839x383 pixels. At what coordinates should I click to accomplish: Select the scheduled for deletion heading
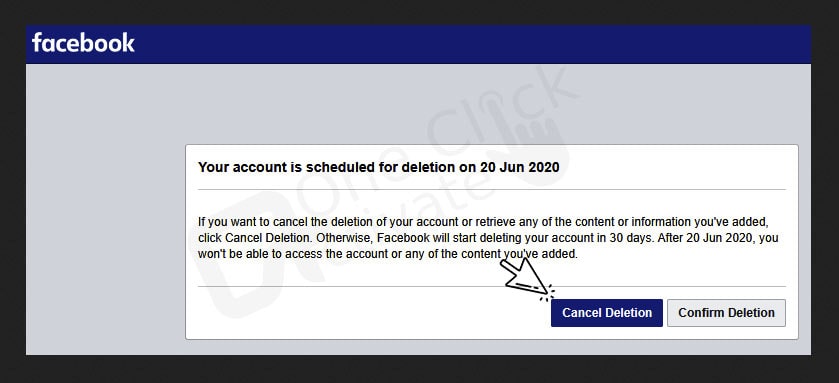pos(378,167)
